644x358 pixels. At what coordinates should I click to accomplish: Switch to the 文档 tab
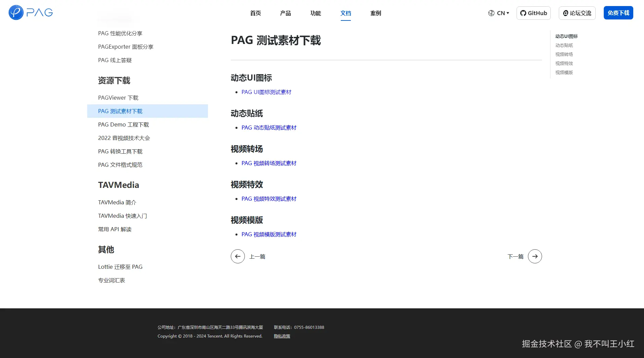346,13
